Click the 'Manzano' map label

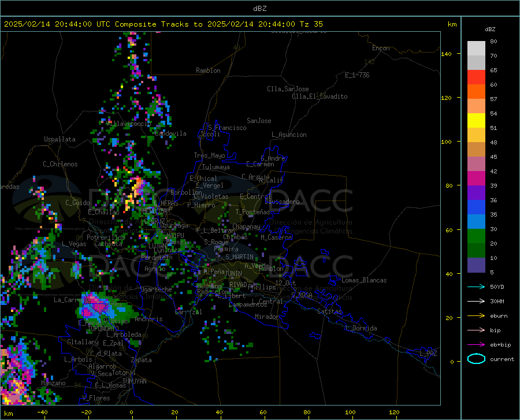pos(53,383)
